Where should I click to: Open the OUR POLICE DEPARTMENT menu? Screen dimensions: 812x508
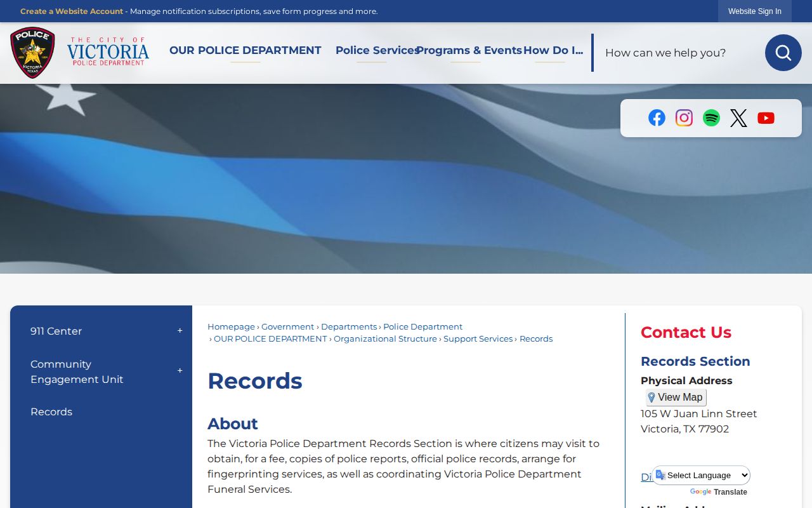point(246,50)
